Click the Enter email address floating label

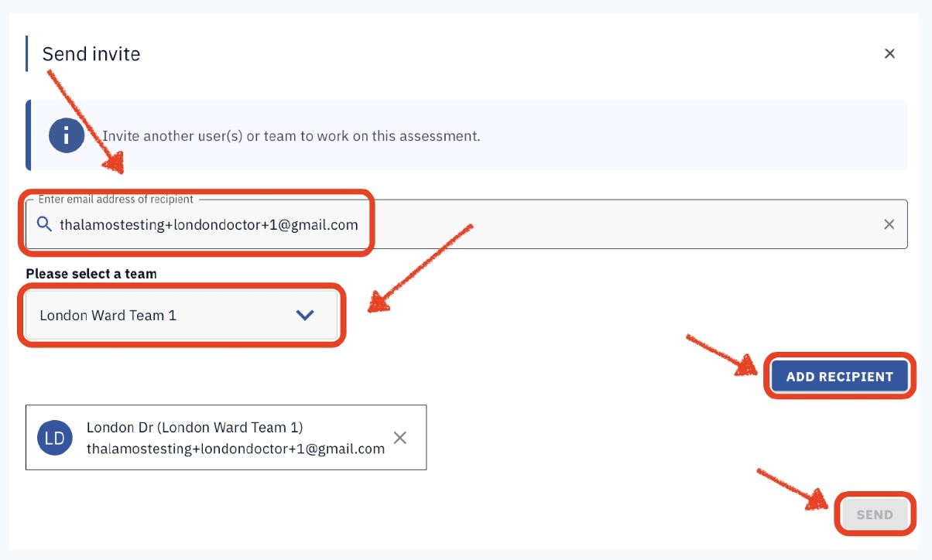click(116, 200)
